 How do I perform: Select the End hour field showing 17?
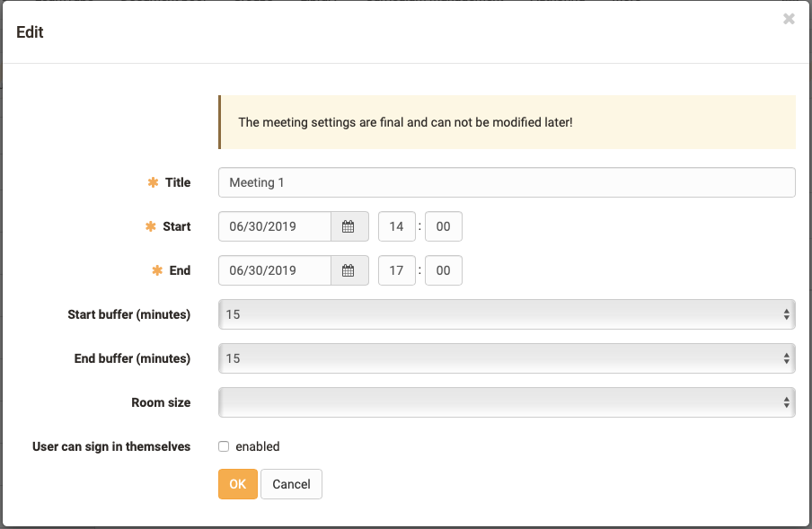pos(396,270)
